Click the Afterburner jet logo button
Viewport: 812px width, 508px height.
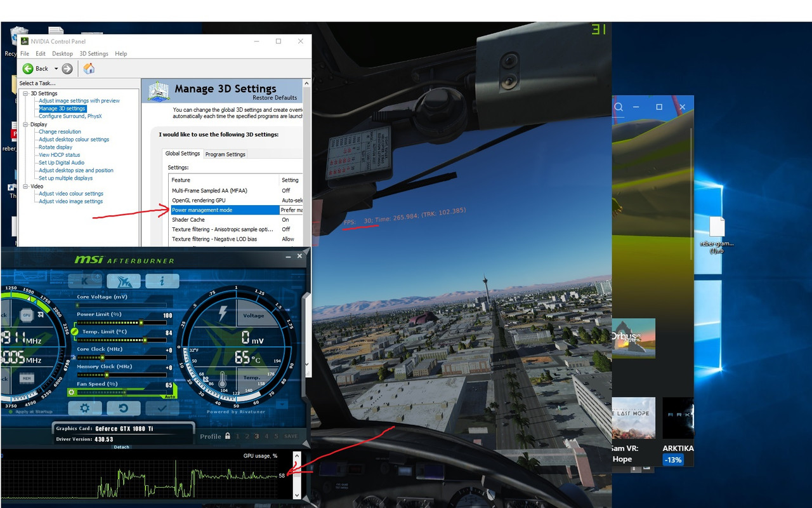[x=124, y=281]
